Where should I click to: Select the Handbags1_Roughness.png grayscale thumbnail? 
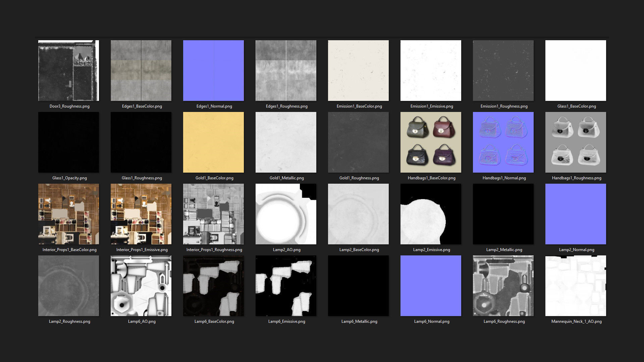point(576,142)
